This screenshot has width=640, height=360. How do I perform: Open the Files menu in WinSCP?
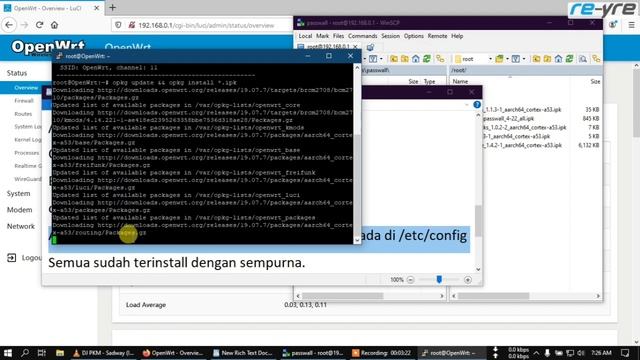click(338, 36)
